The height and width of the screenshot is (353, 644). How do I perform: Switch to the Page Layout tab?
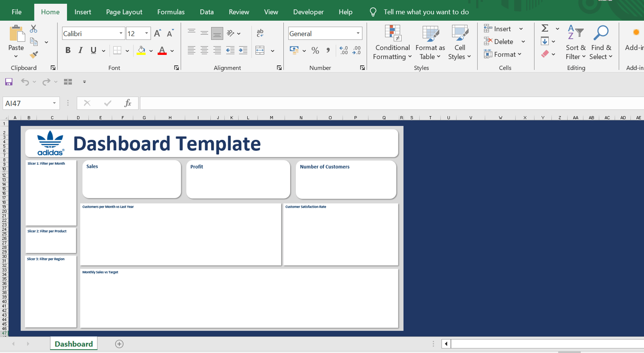click(x=124, y=12)
